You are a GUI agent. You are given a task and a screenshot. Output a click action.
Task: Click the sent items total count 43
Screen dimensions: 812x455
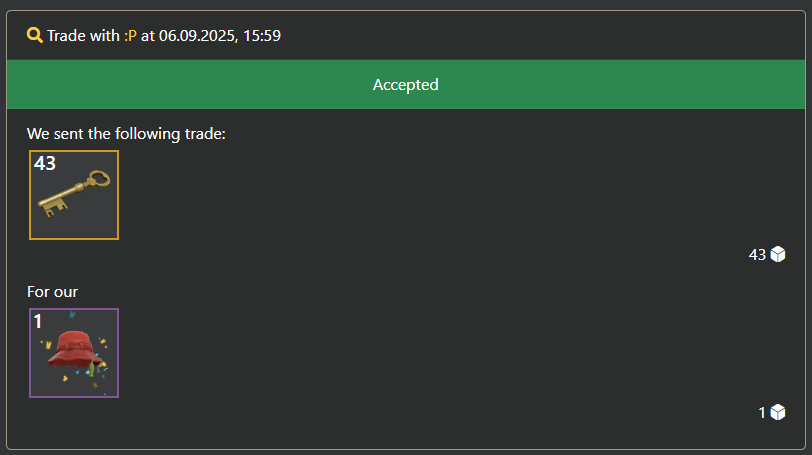tap(757, 255)
